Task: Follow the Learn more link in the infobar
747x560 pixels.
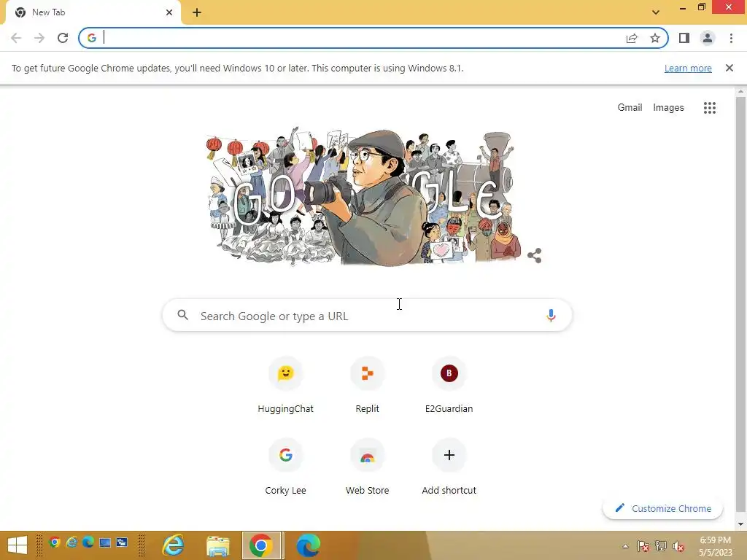Action: click(688, 68)
